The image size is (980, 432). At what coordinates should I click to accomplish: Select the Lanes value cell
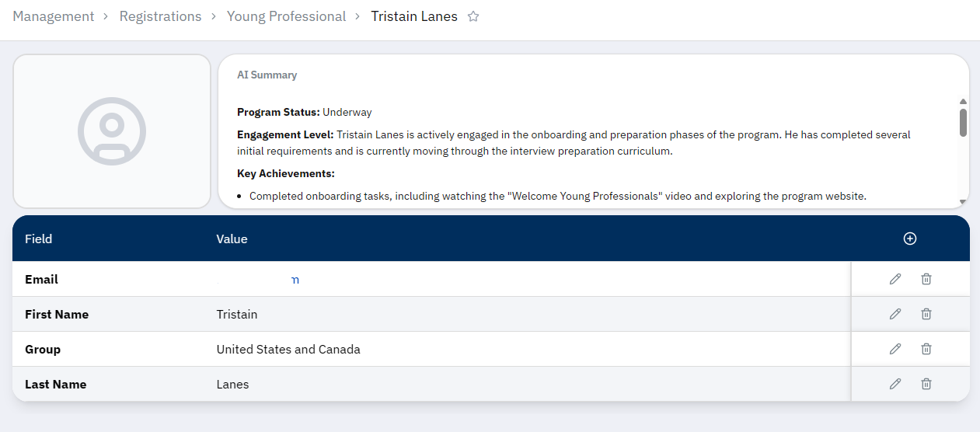[232, 384]
